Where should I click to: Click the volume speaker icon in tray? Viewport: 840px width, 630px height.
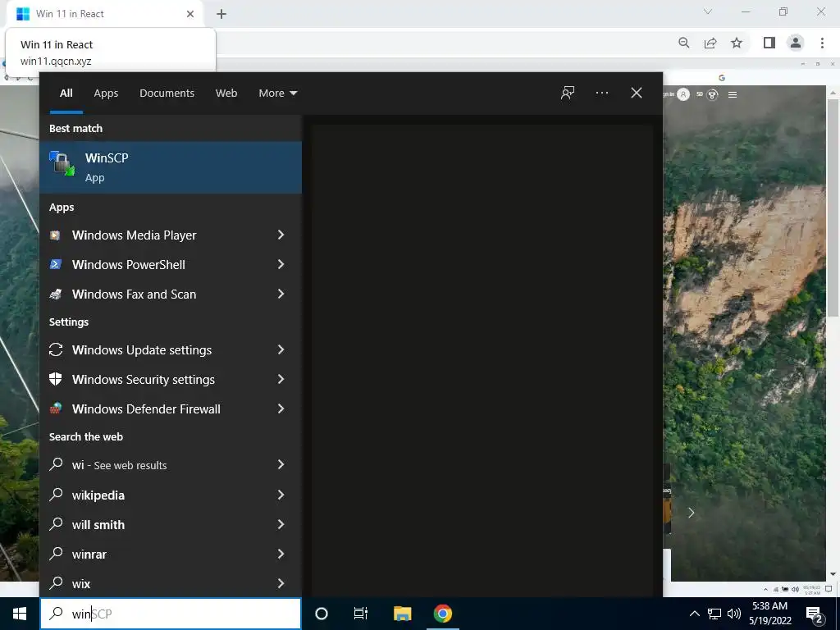[734, 614]
